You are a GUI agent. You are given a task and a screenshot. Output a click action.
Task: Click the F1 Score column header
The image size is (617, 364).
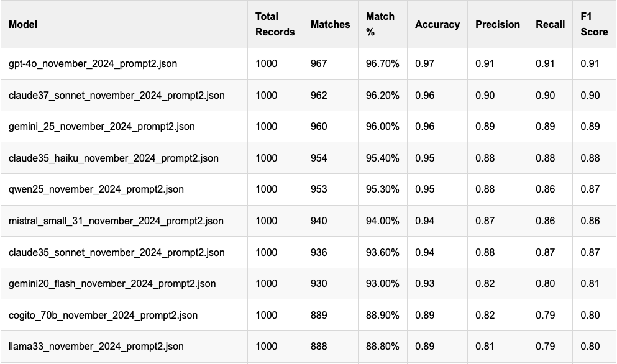tap(594, 24)
